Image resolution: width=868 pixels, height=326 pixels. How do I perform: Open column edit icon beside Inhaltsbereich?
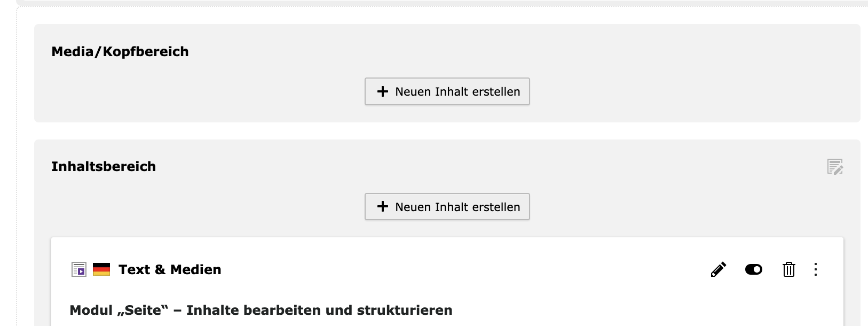click(x=835, y=167)
